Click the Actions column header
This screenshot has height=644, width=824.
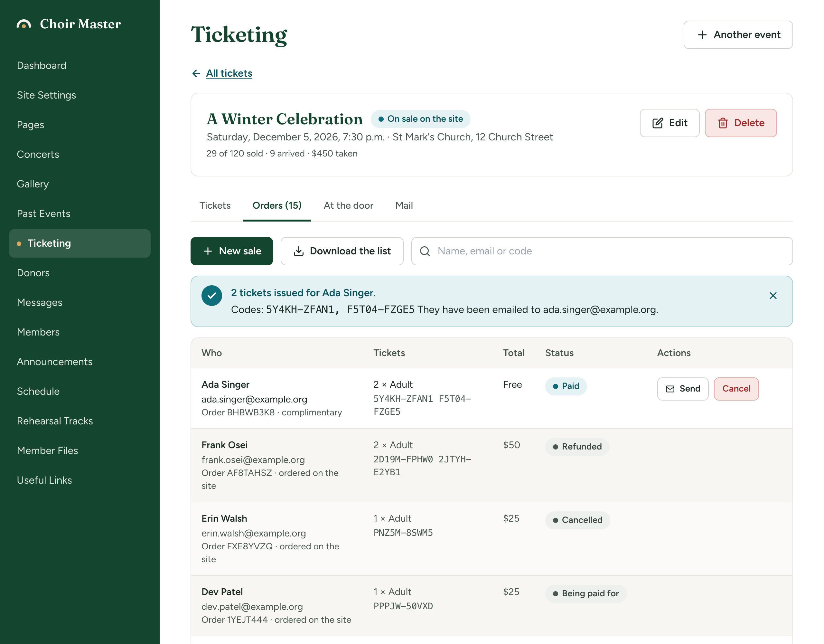tap(673, 353)
